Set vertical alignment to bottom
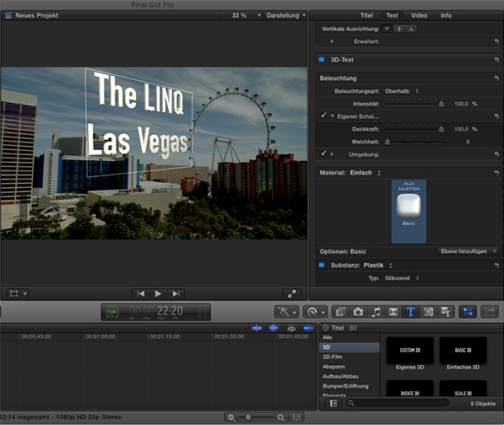The image size is (504, 425). [x=411, y=29]
